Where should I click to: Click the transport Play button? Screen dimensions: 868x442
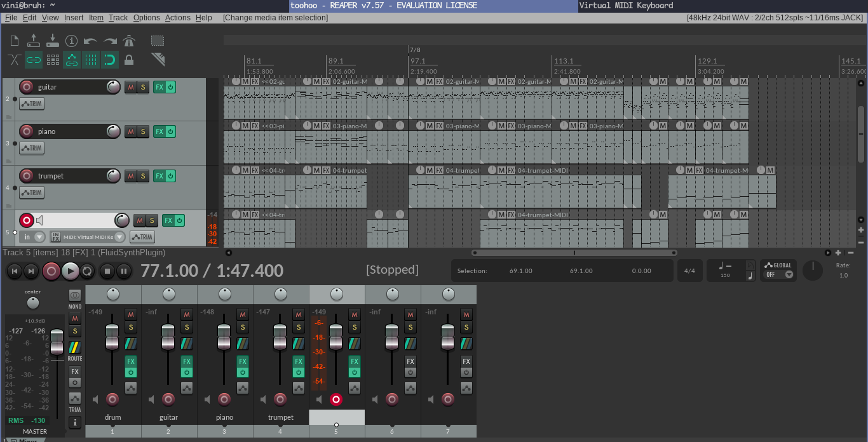pyautogui.click(x=71, y=271)
